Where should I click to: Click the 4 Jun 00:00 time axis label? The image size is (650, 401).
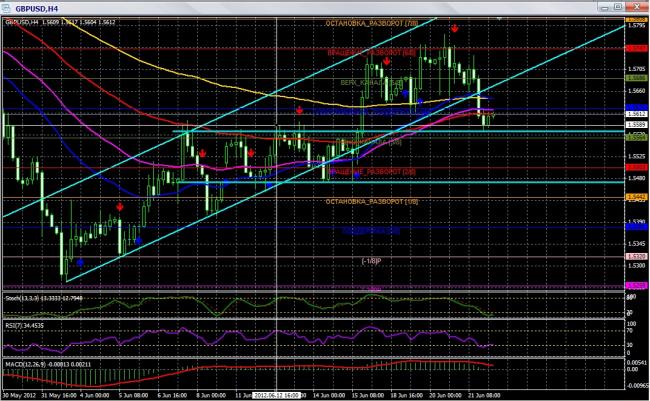95,395
